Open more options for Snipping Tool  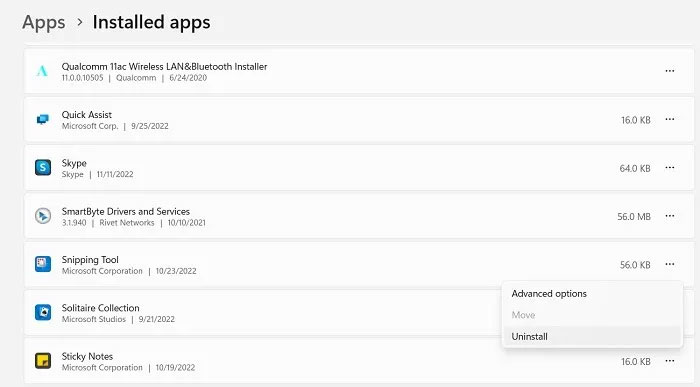pos(670,264)
